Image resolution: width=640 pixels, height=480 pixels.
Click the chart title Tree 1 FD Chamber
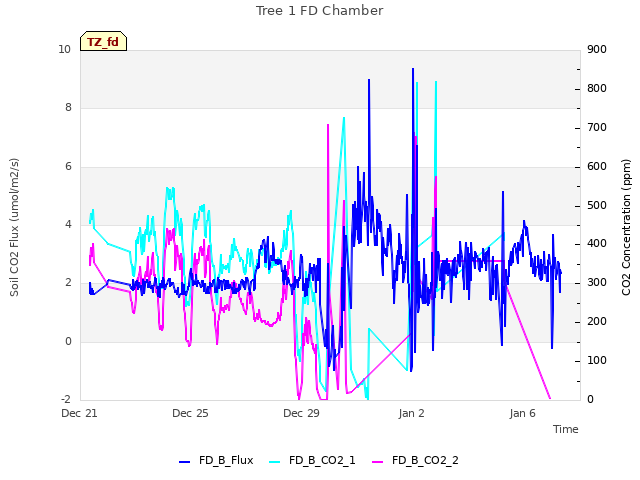tap(320, 11)
